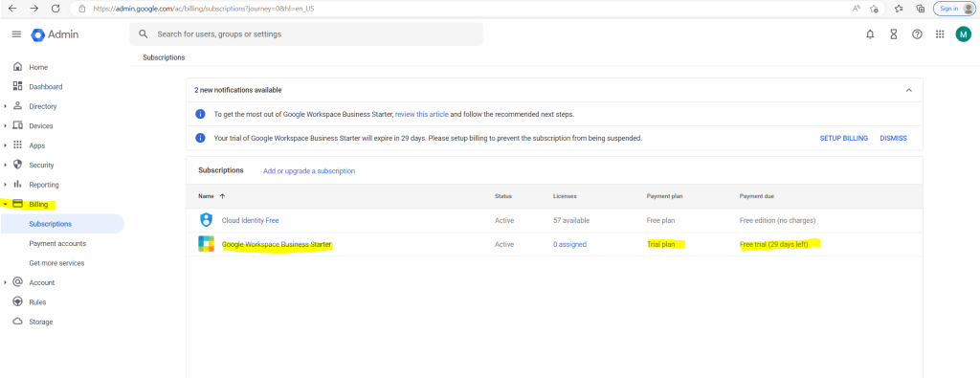Click Free trial (29 days left) cell
This screenshot has height=378, width=980.
[773, 245]
